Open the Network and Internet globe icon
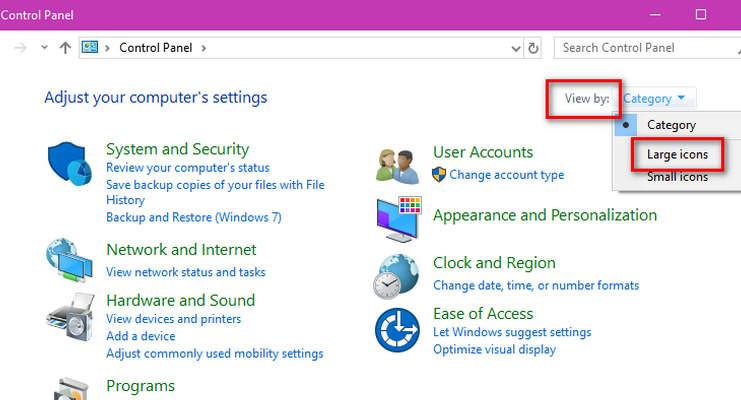 [x=69, y=261]
